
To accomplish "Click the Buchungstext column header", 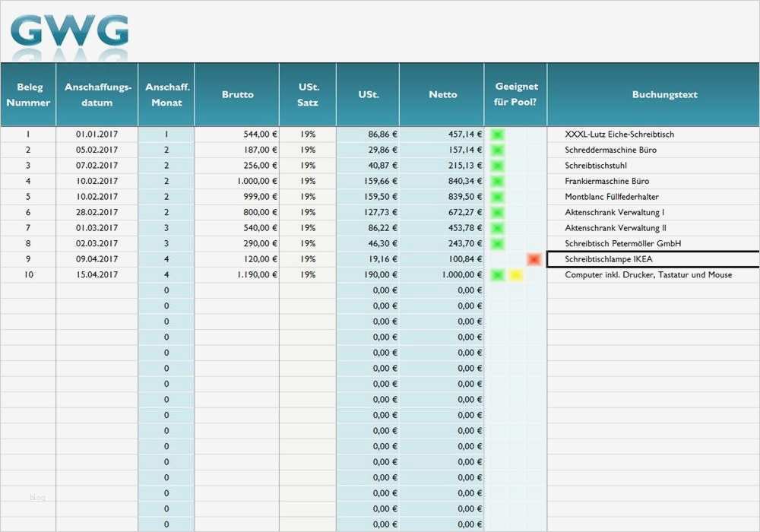I will (x=664, y=94).
